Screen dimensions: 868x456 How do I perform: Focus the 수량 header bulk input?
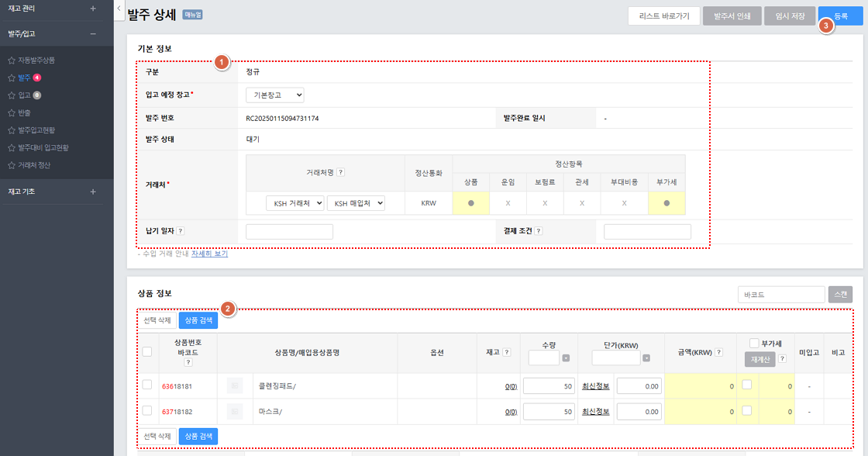click(543, 358)
